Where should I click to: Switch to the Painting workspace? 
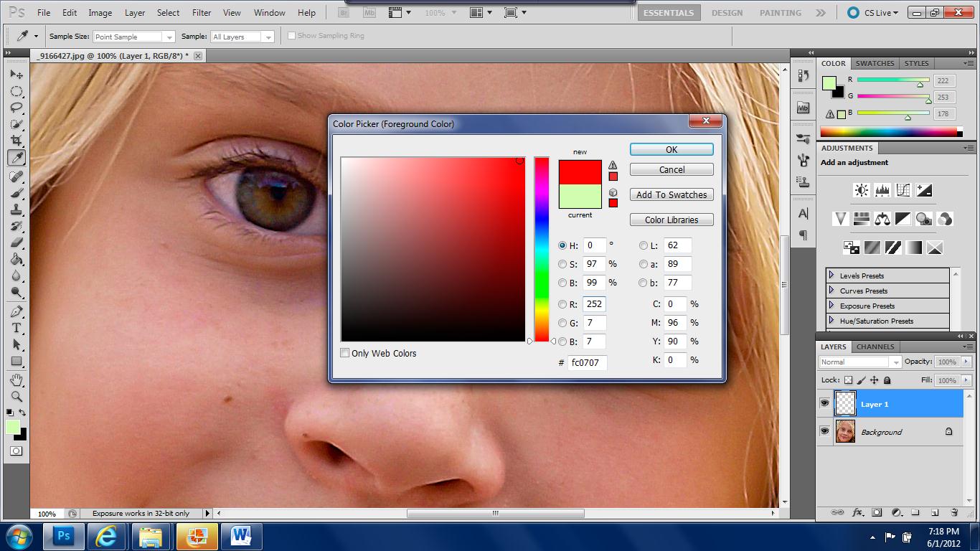click(781, 12)
